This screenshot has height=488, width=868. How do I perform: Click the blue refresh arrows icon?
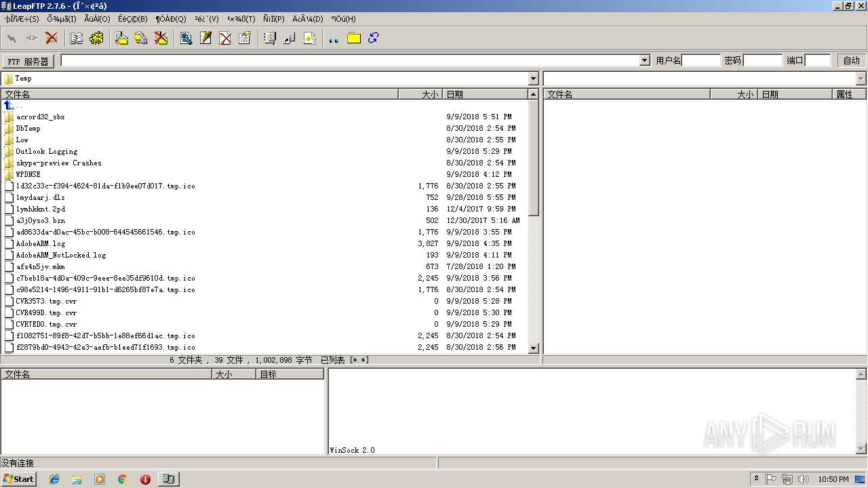point(373,38)
